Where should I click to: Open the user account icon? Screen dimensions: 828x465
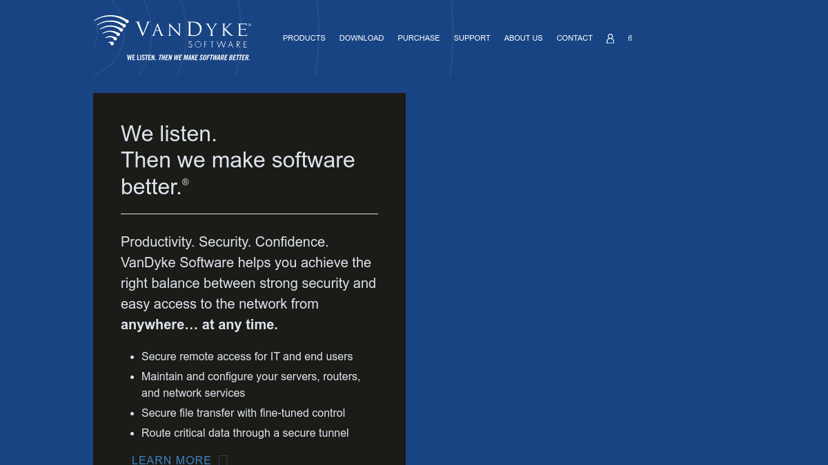[x=610, y=39]
